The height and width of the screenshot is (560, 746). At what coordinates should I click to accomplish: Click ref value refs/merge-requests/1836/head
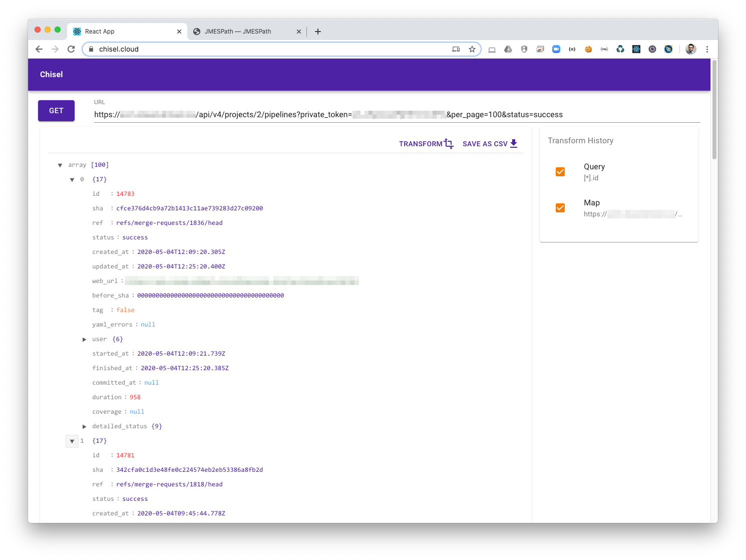tap(169, 223)
